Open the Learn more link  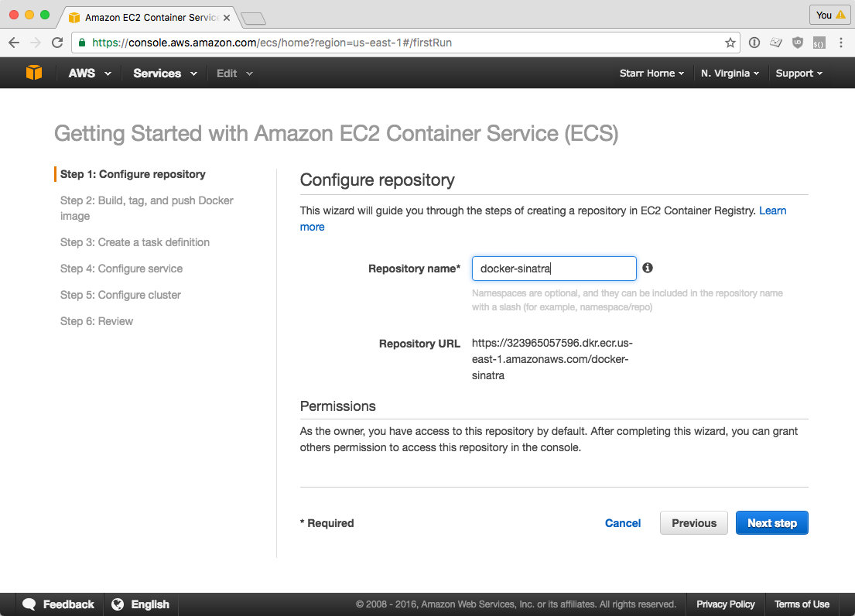coord(772,210)
